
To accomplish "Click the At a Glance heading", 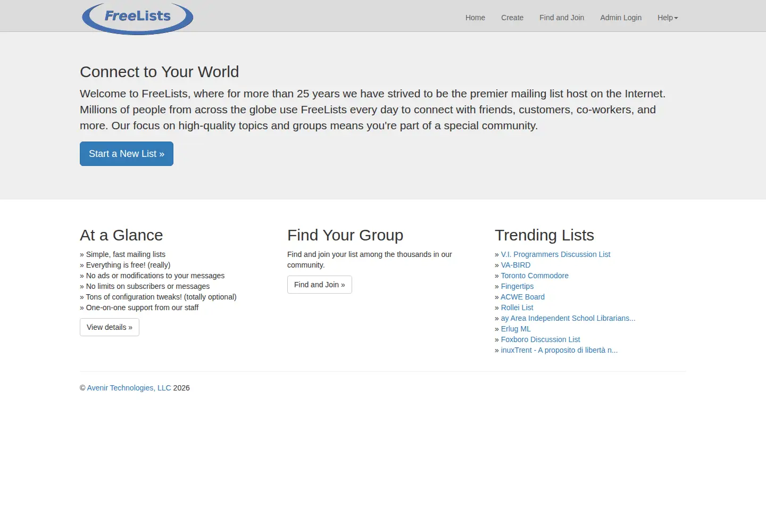I will tap(121, 235).
